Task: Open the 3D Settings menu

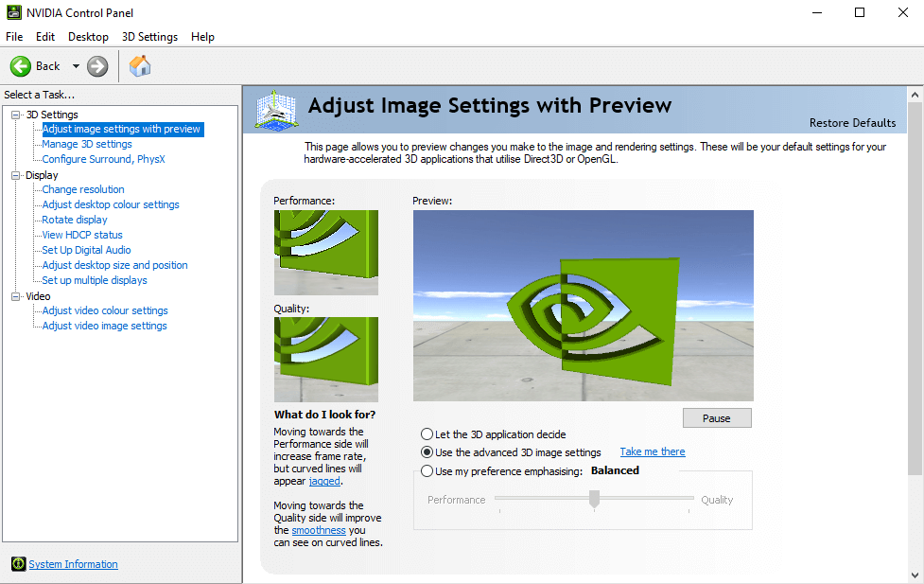Action: 149,37
